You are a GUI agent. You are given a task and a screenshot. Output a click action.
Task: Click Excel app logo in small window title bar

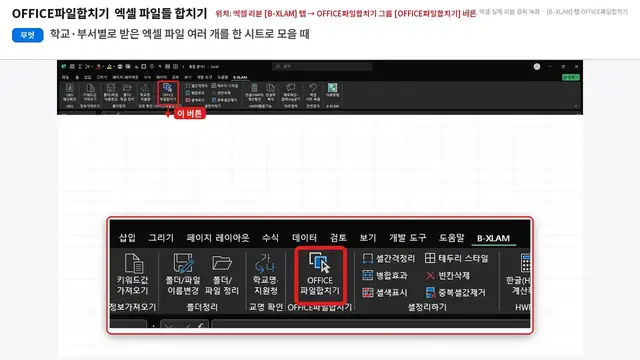(x=64, y=66)
